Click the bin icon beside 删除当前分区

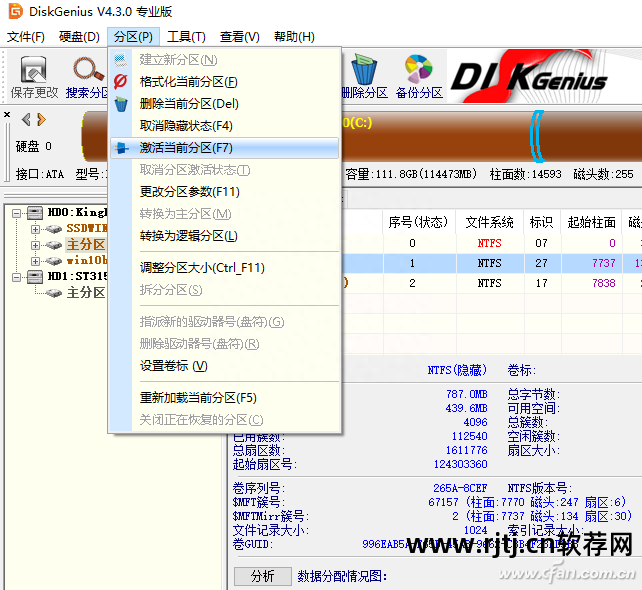click(x=121, y=104)
